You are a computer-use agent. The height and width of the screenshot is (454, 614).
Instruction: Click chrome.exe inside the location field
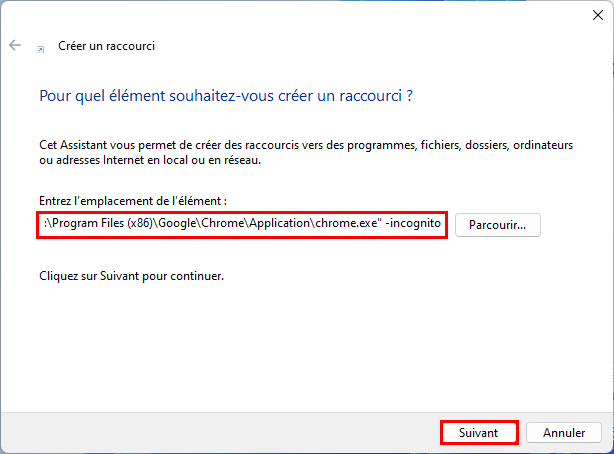click(x=346, y=223)
